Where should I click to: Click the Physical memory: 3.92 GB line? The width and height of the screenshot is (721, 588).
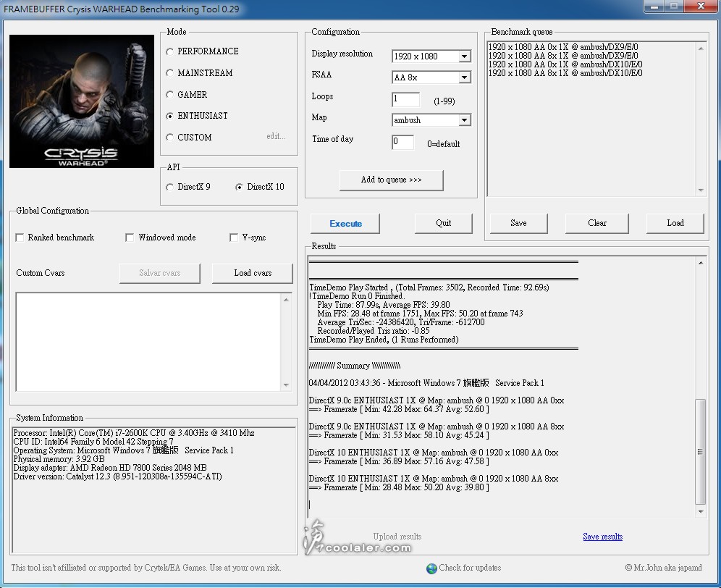tap(59, 459)
